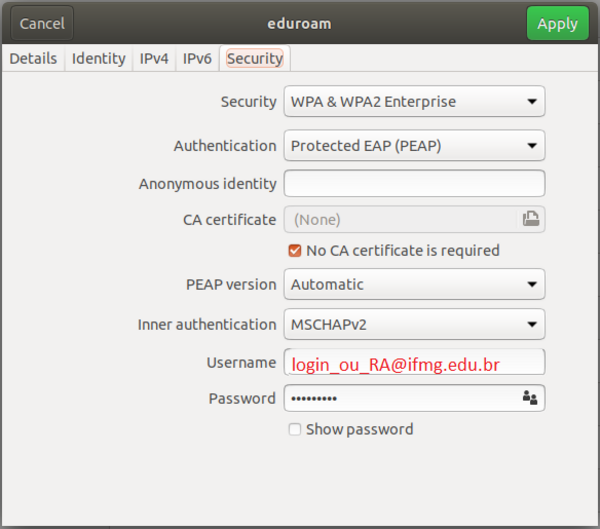The height and width of the screenshot is (529, 600).
Task: Enable the Show password checkbox
Action: (295, 429)
